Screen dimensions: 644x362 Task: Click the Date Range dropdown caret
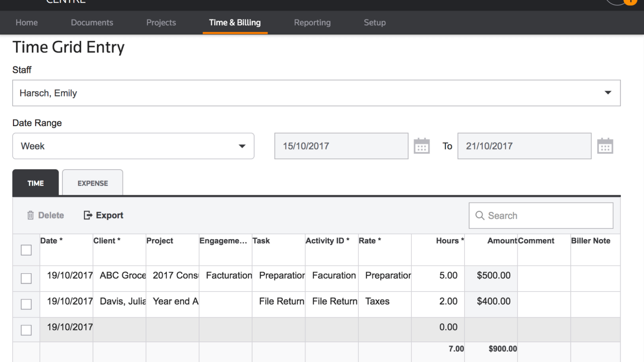tap(242, 146)
